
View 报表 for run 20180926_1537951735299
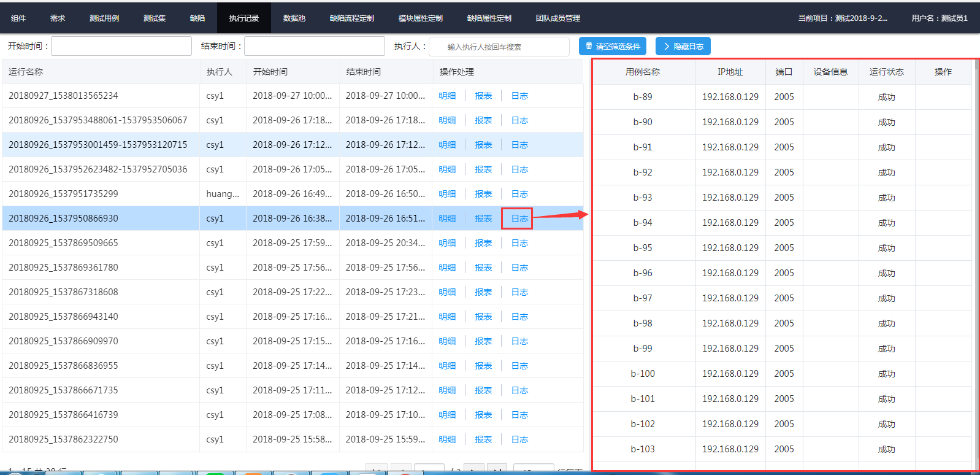click(x=483, y=194)
